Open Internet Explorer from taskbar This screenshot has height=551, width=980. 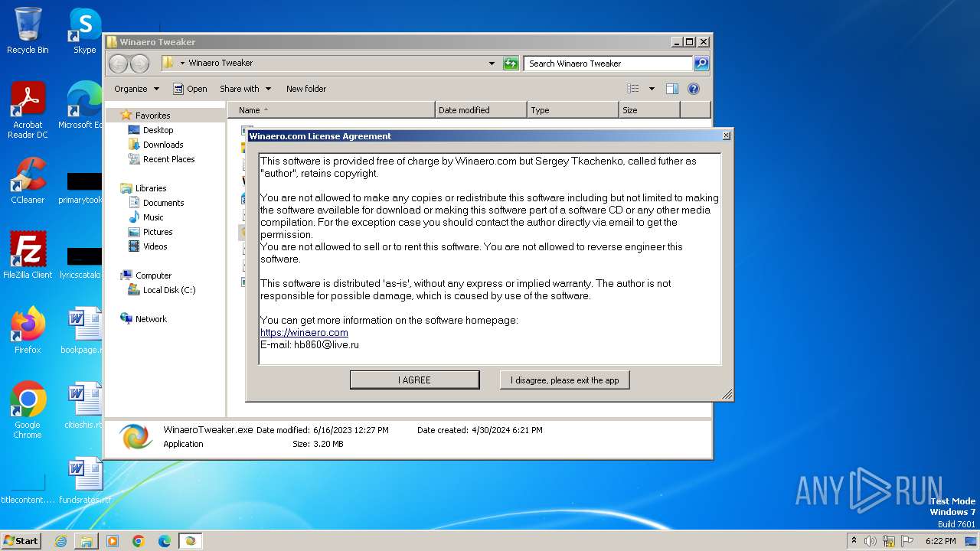[60, 541]
